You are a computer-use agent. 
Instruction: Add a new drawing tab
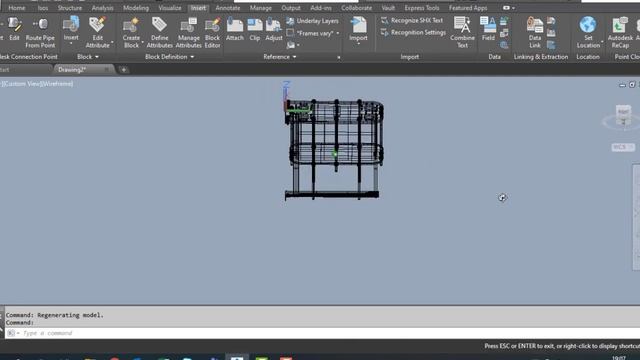pos(124,70)
